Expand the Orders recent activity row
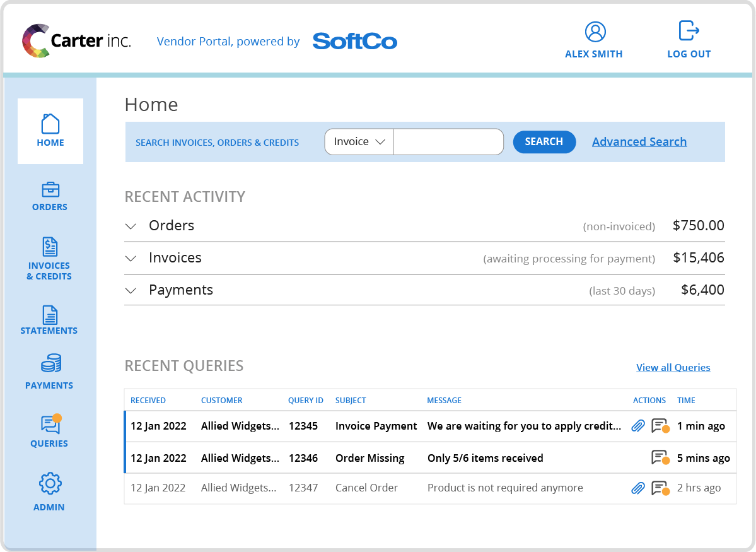Screen dimensions: 756x552 click(131, 226)
